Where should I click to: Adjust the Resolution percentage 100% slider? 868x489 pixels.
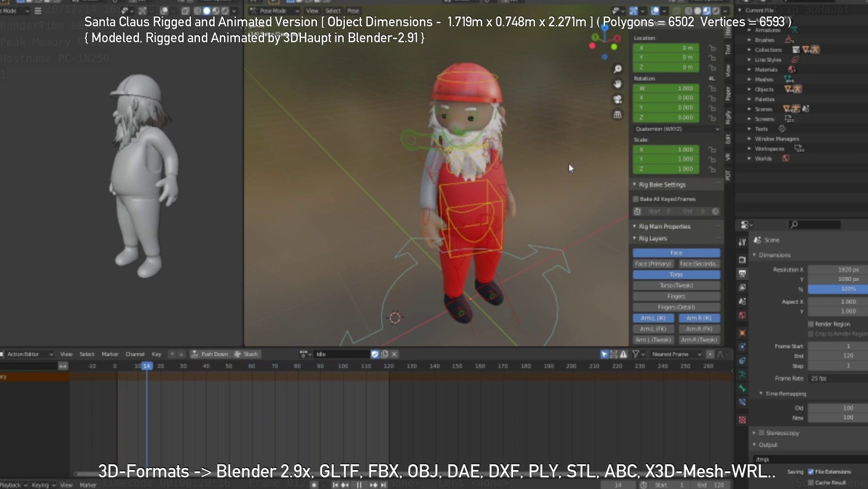coord(838,289)
